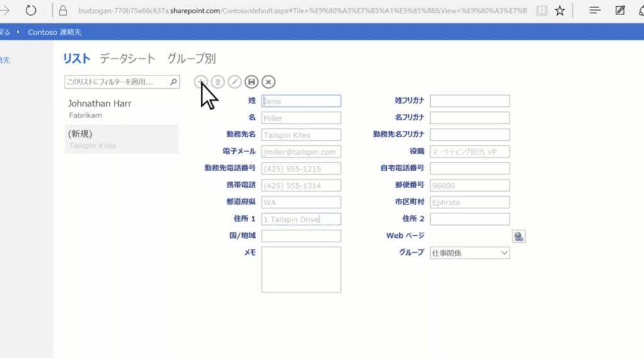Switch to the リスト view tab
This screenshot has height=358, width=644.
click(76, 59)
